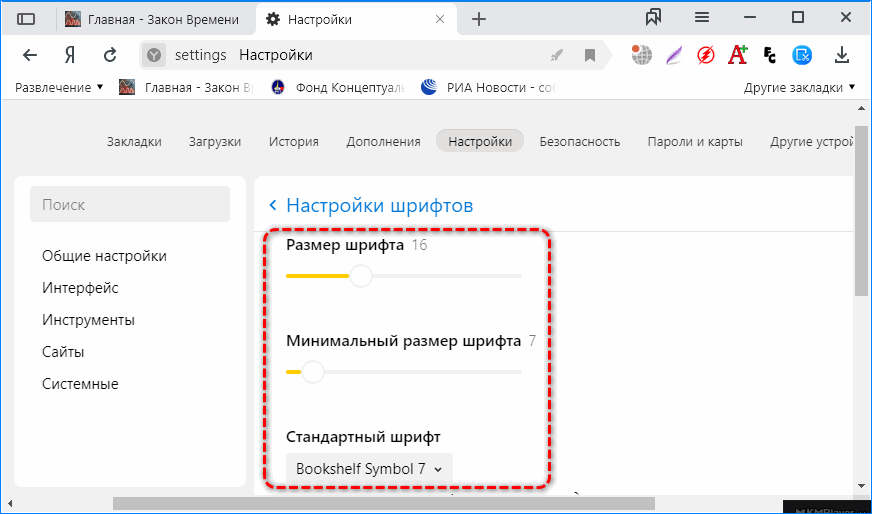
Task: Open the Yandex home Я button
Action: (70, 55)
